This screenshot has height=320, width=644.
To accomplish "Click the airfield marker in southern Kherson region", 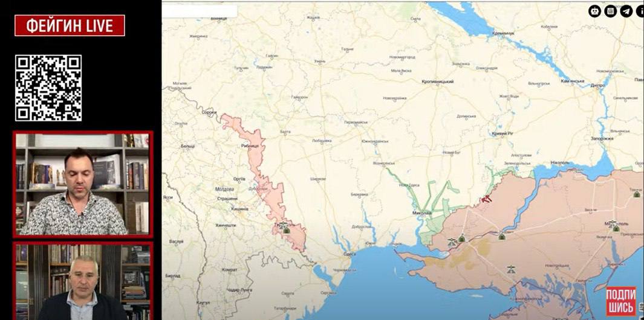I will pyautogui.click(x=511, y=269).
